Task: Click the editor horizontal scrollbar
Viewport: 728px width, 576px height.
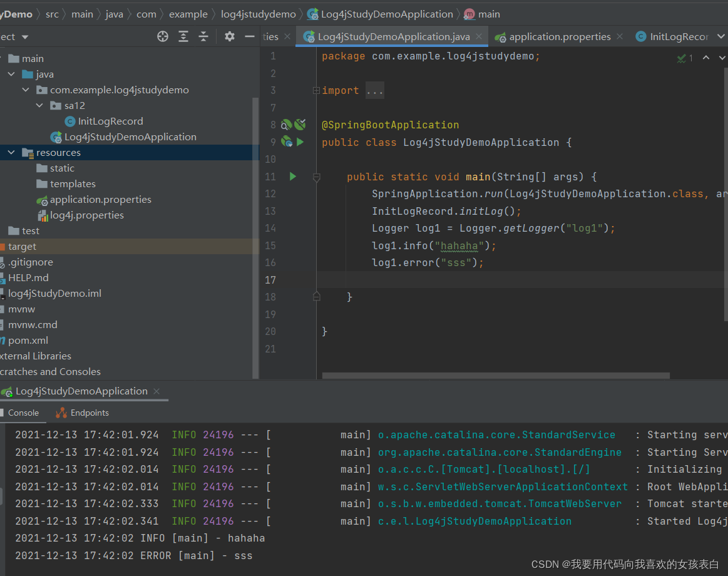Action: tap(496, 375)
